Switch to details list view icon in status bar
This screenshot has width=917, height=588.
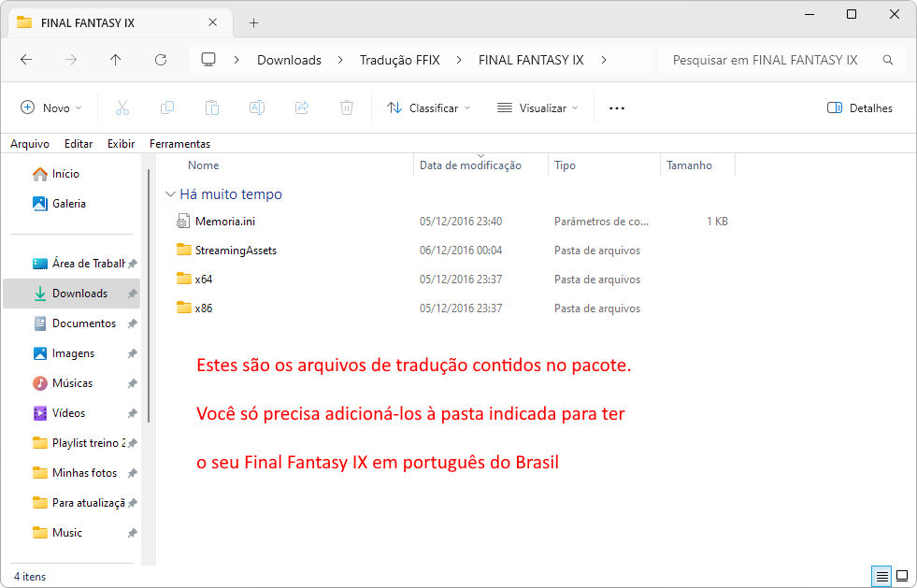[881, 576]
